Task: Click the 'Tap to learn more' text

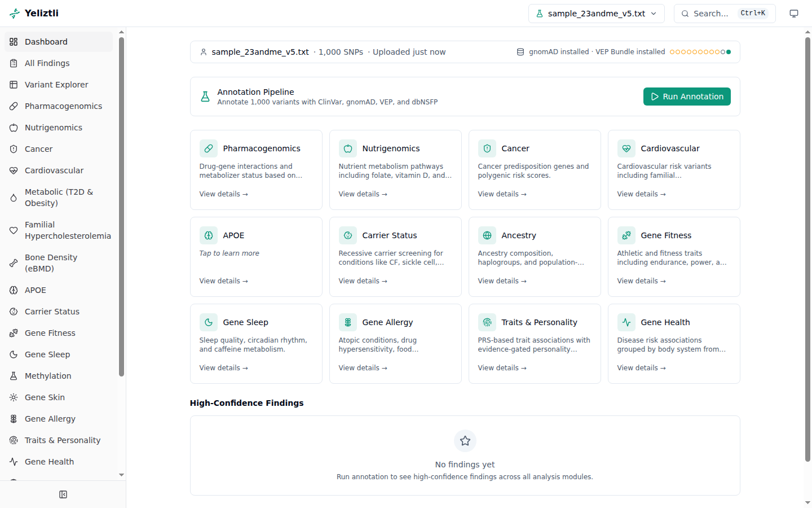Action: pos(230,253)
